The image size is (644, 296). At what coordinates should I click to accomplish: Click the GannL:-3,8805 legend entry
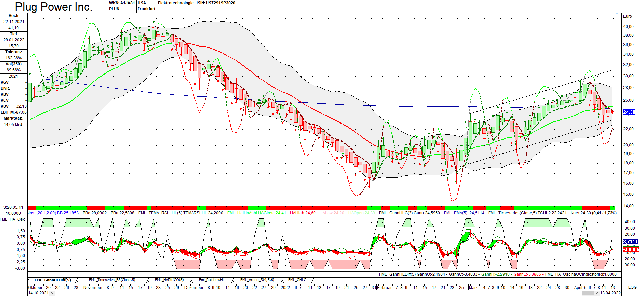[x=527, y=274]
